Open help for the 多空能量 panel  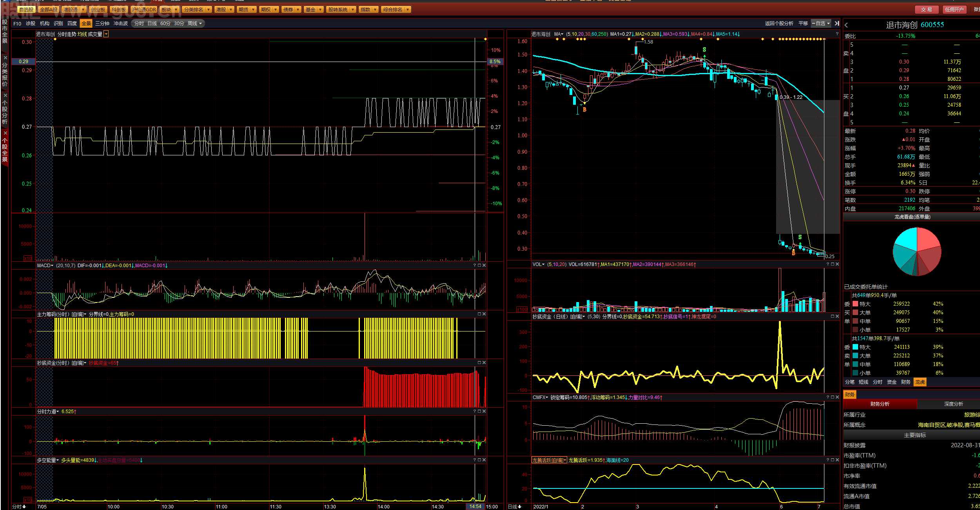coord(475,460)
